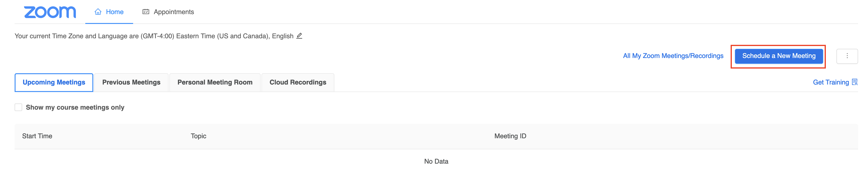Image resolution: width=868 pixels, height=169 pixels.
Task: Tick the course meetings only checkbox
Action: click(x=19, y=107)
